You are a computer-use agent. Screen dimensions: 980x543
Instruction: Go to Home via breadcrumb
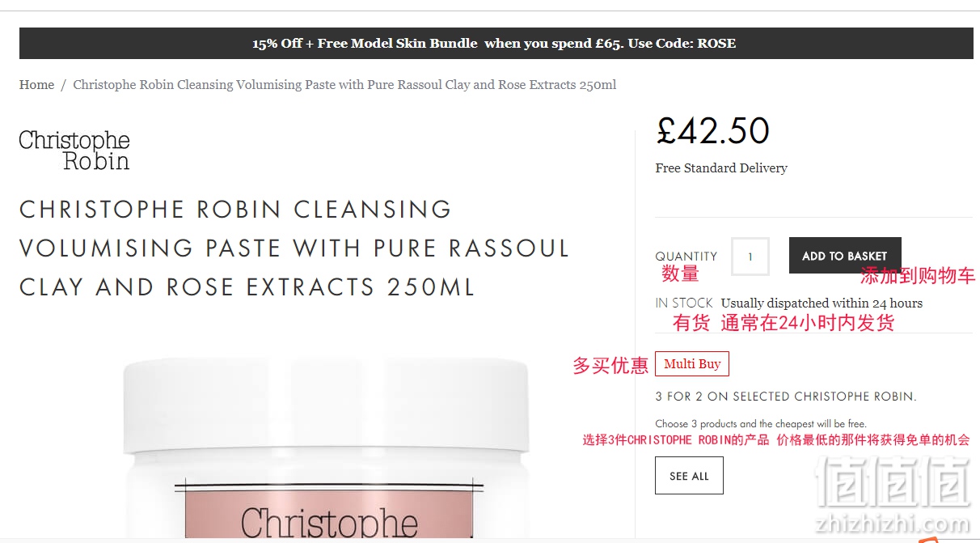[x=36, y=85]
